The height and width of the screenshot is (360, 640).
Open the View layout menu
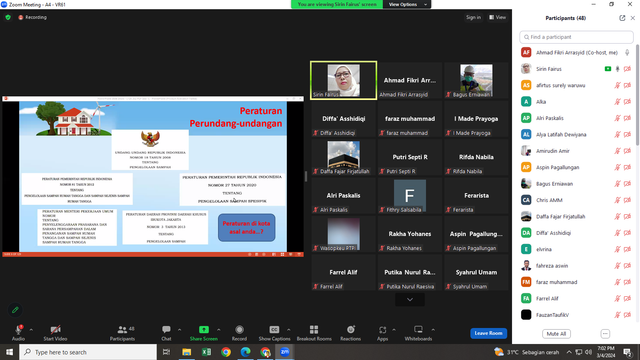pos(498,17)
